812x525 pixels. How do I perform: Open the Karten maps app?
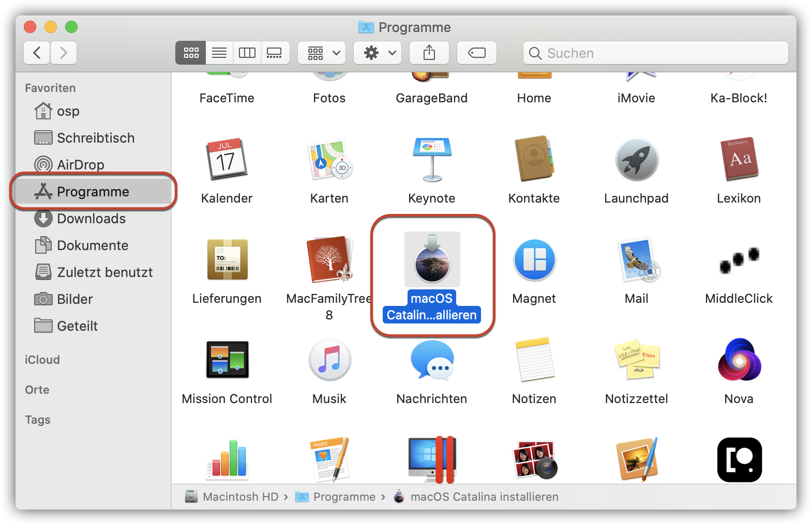click(329, 159)
